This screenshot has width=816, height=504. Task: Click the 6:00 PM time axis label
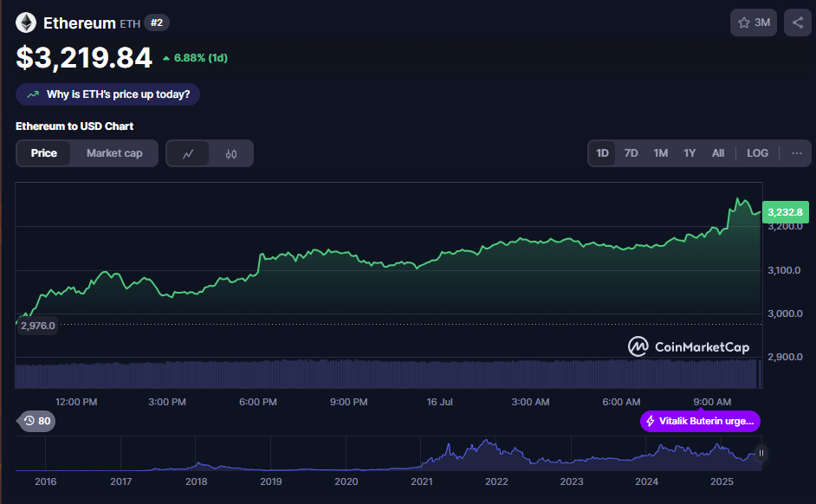click(x=257, y=402)
